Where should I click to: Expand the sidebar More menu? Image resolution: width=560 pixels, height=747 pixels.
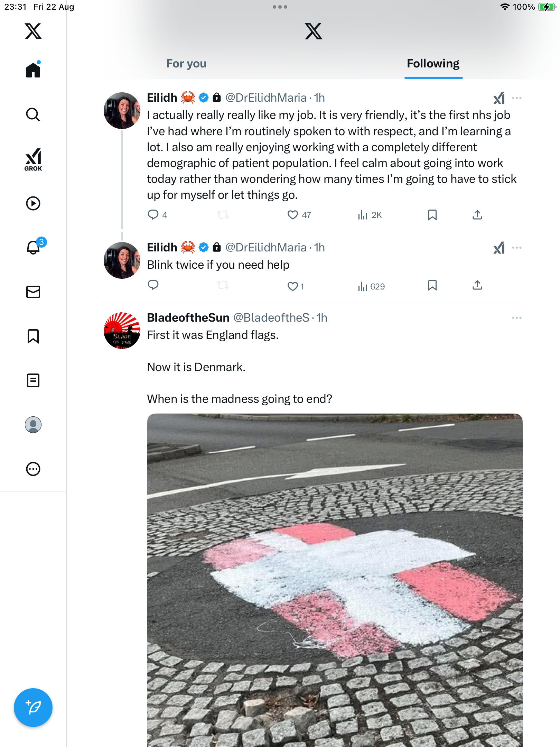[x=33, y=469]
